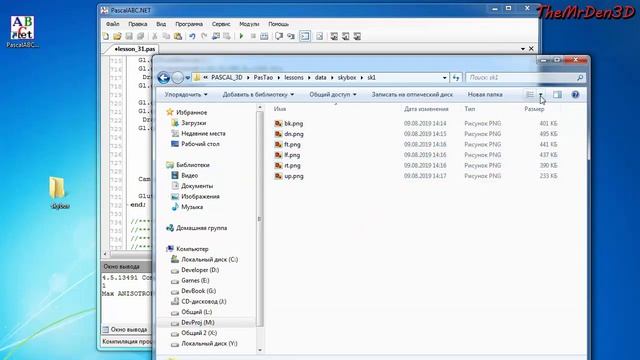
Task: Sort by the Размер column header
Action: click(x=534, y=109)
